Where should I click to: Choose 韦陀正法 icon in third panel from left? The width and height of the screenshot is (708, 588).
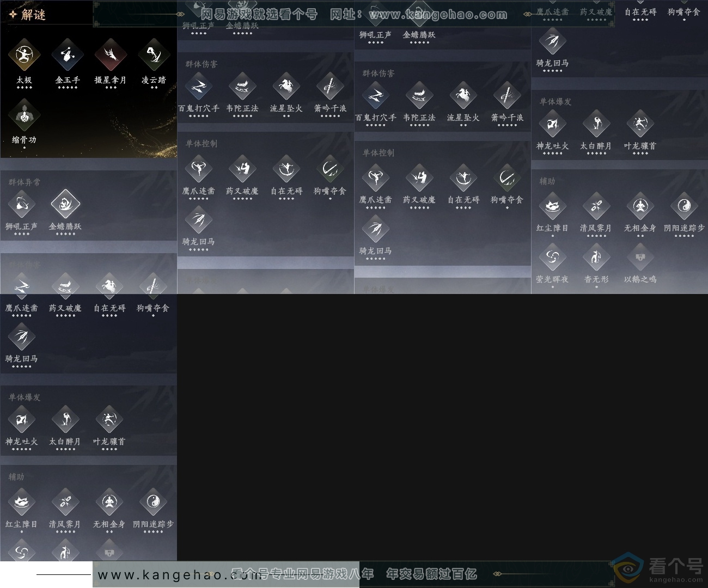pos(419,95)
